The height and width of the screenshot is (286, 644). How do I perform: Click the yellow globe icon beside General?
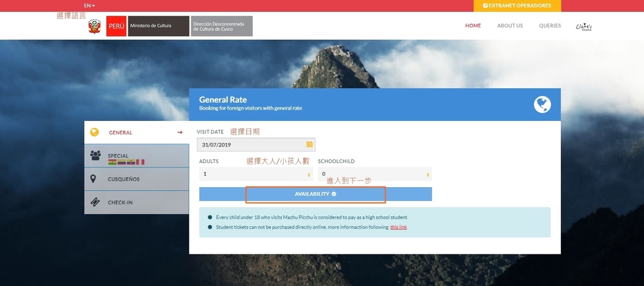(95, 132)
